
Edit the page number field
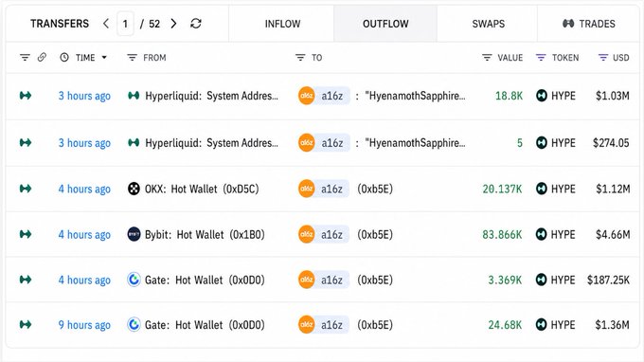125,24
